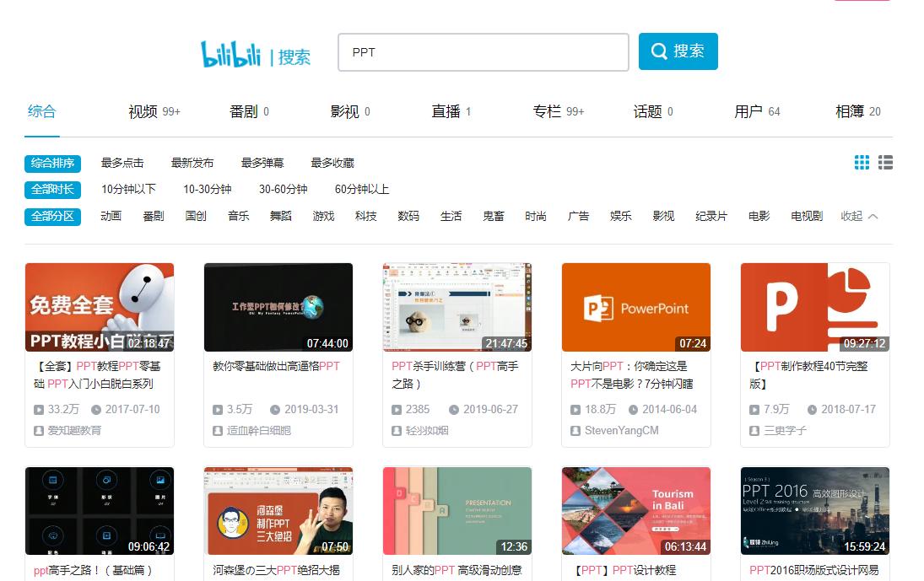The width and height of the screenshot is (924, 581).
Task: Click into the PPT search input field
Action: click(484, 51)
